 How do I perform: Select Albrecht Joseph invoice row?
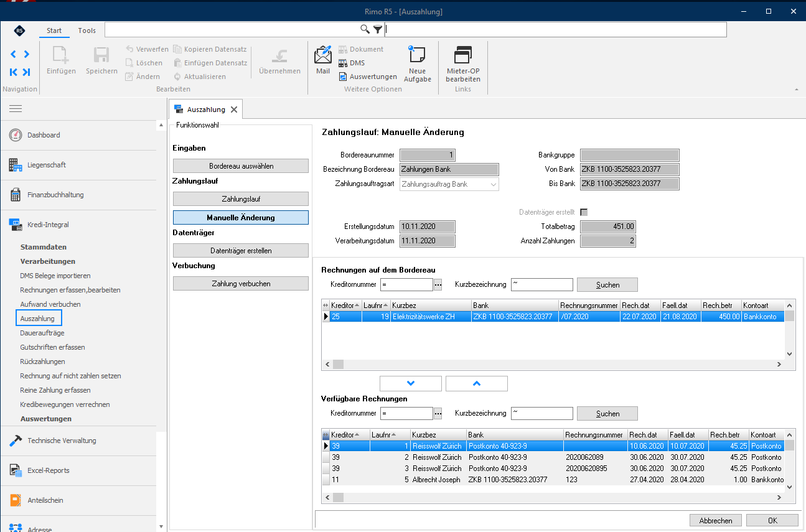pos(553,480)
